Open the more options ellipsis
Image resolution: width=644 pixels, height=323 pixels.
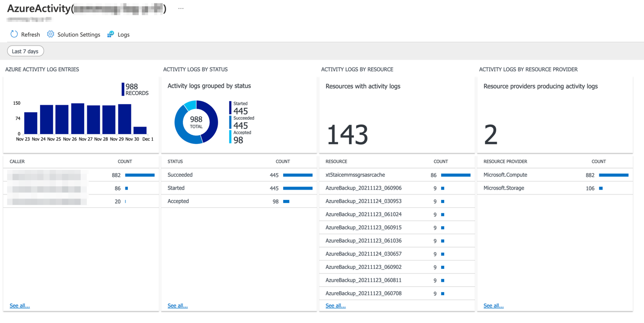click(x=181, y=8)
